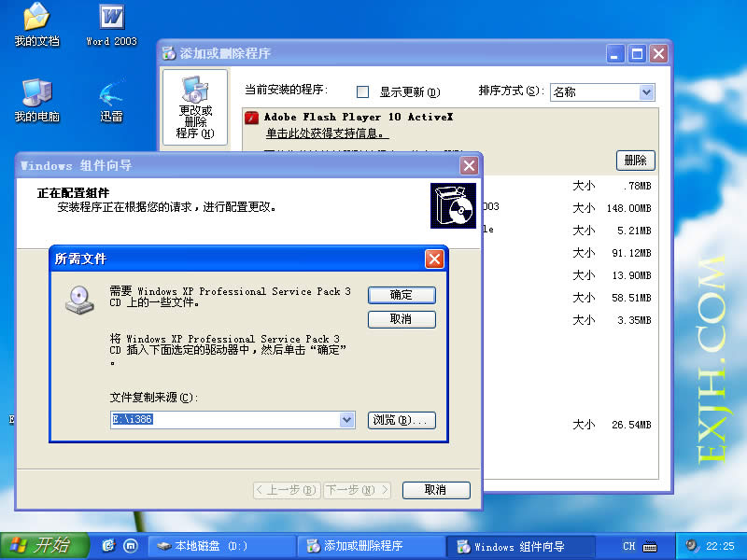The height and width of the screenshot is (560, 747).
Task: Click the 删除 button for Adobe Flash Player
Action: coord(636,161)
